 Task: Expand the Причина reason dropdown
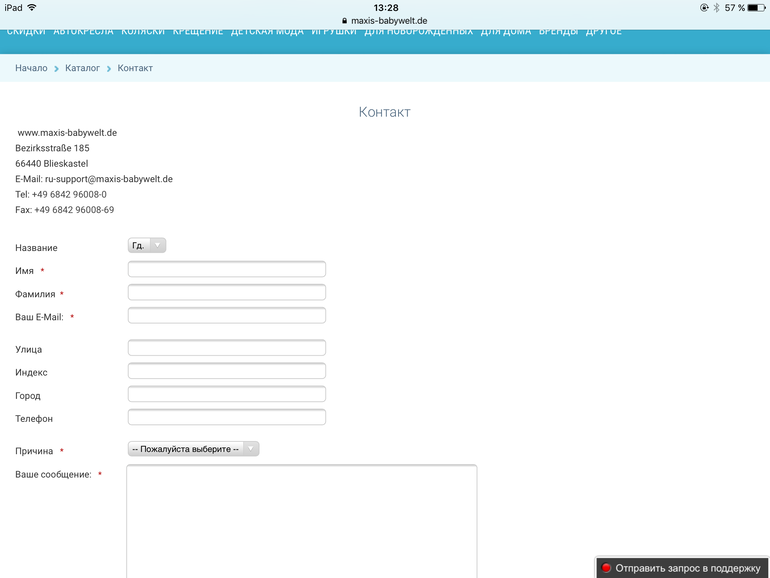click(193, 449)
